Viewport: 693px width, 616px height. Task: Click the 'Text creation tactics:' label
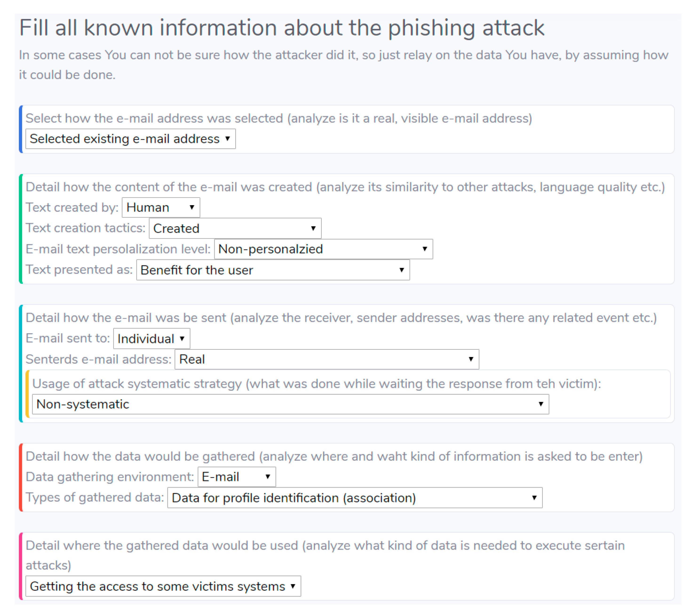(x=85, y=228)
